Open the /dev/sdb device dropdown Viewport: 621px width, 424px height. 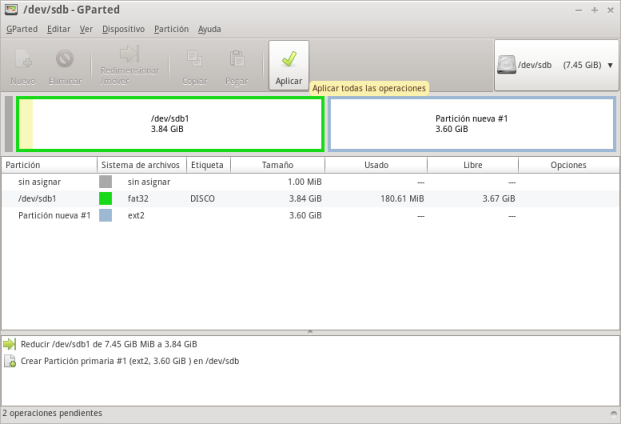pyautogui.click(x=609, y=65)
